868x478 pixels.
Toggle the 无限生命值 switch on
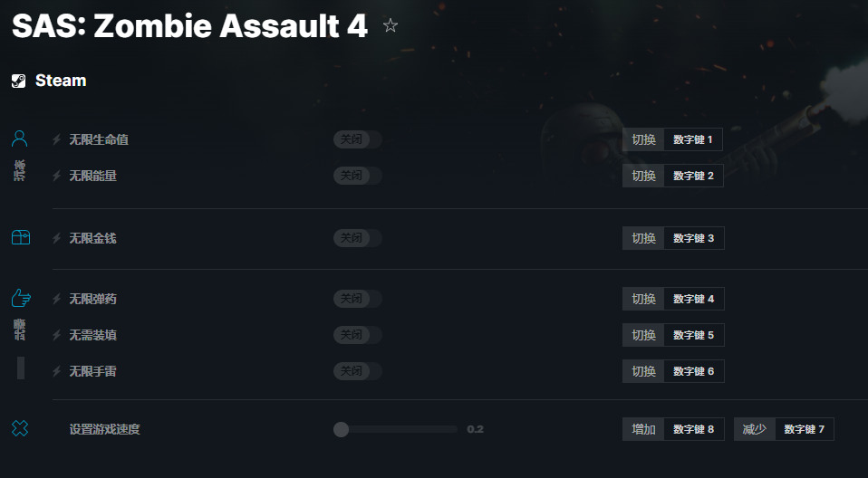tap(357, 139)
